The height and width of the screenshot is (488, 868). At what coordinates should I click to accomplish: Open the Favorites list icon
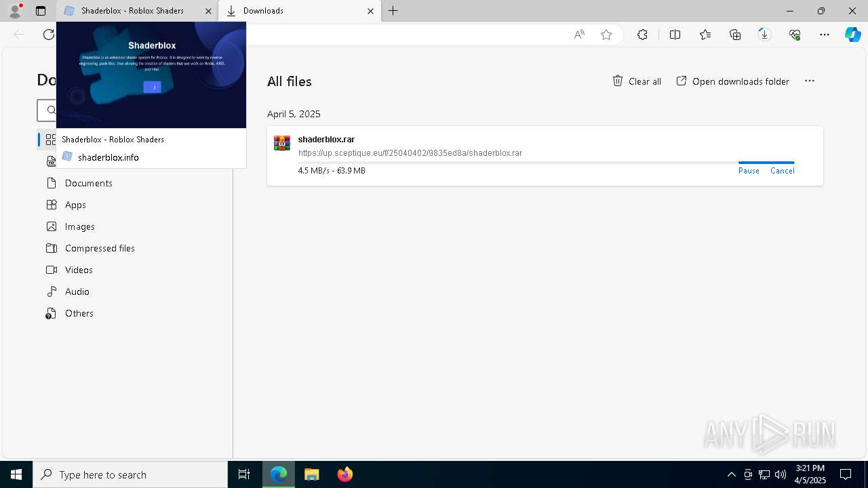click(x=705, y=35)
